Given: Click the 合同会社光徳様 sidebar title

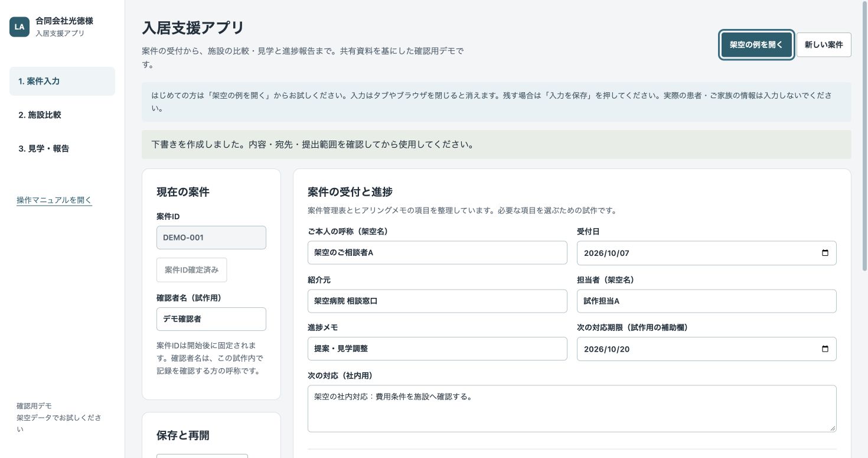Looking at the screenshot, I should pyautogui.click(x=64, y=21).
